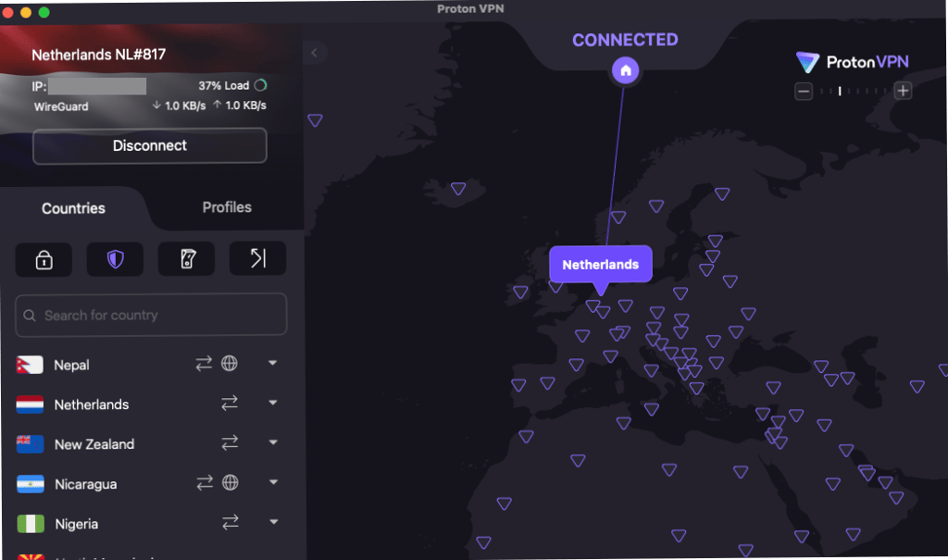Click Netherlands P2P arrows icon
948x560 pixels.
230,403
